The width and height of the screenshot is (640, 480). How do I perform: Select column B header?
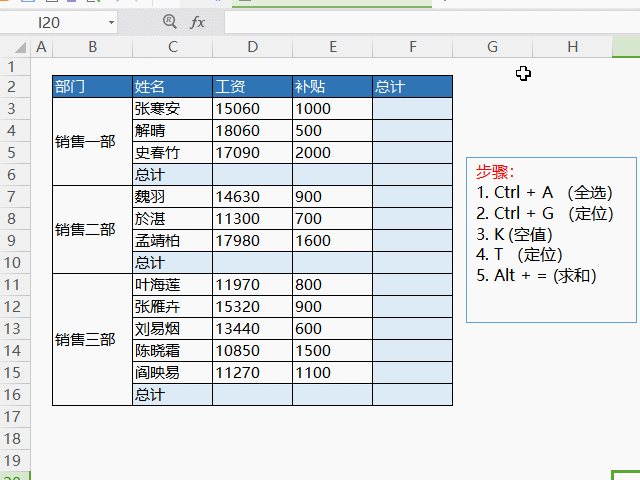coord(93,47)
